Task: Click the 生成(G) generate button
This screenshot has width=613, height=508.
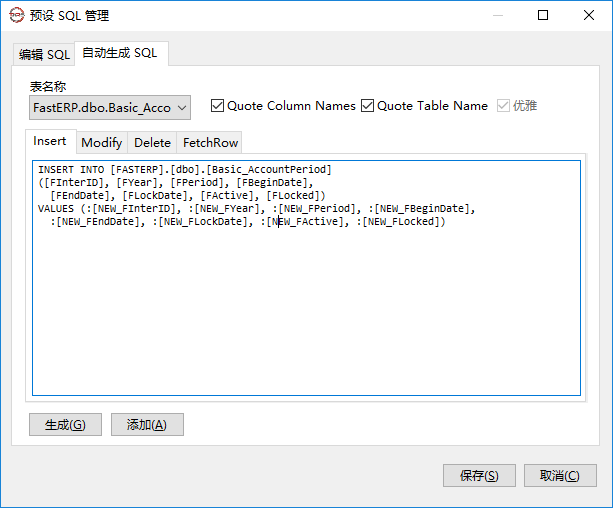Action: pos(65,424)
